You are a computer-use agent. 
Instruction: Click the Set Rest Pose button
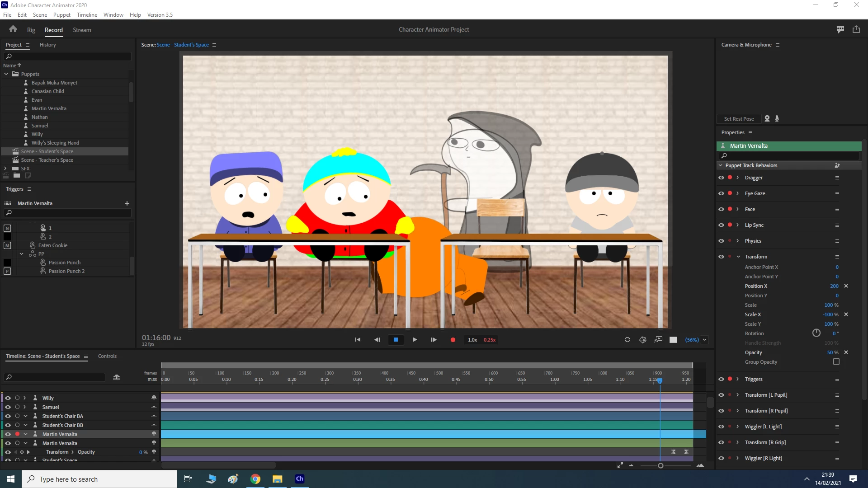[739, 119]
